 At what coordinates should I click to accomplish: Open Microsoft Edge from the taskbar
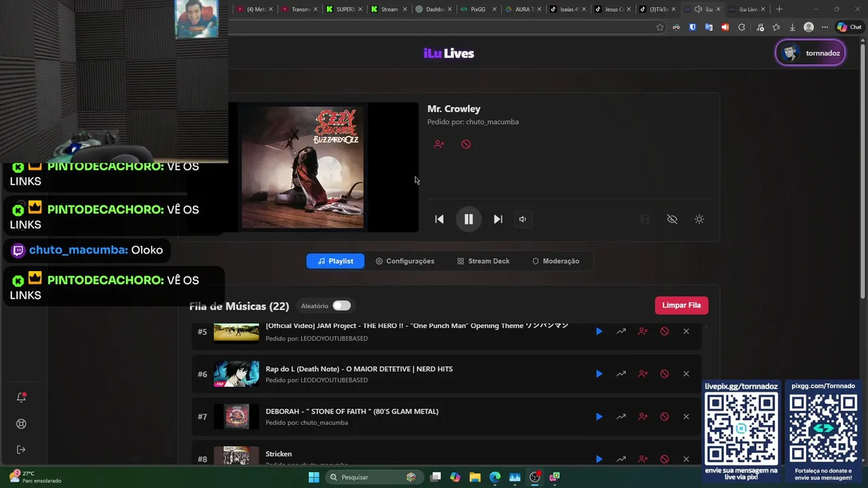point(495,477)
